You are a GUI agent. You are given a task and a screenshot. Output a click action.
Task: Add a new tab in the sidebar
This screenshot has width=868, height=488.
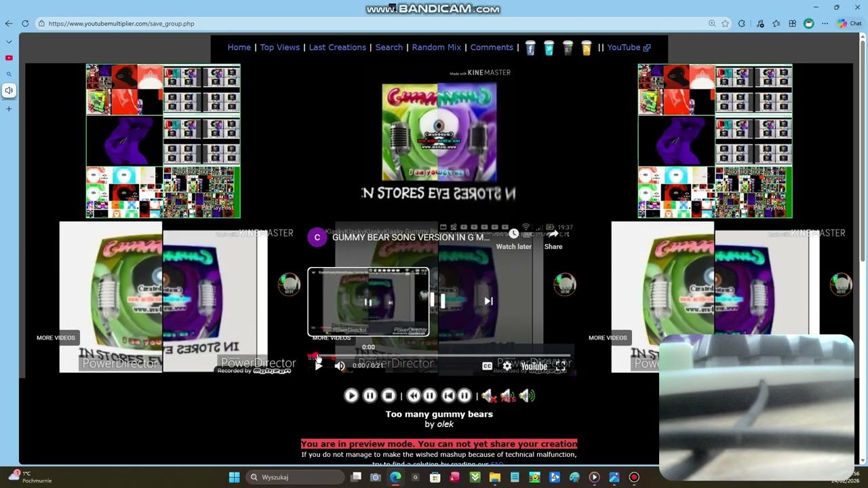(x=9, y=109)
